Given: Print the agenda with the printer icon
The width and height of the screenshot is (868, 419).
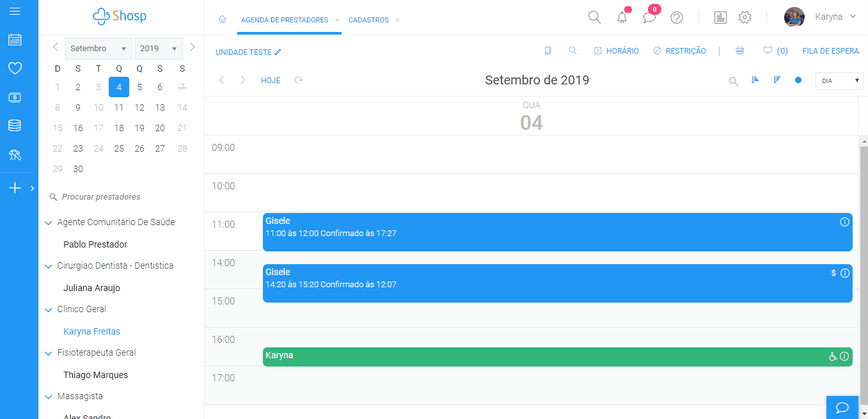Looking at the screenshot, I should pyautogui.click(x=739, y=51).
